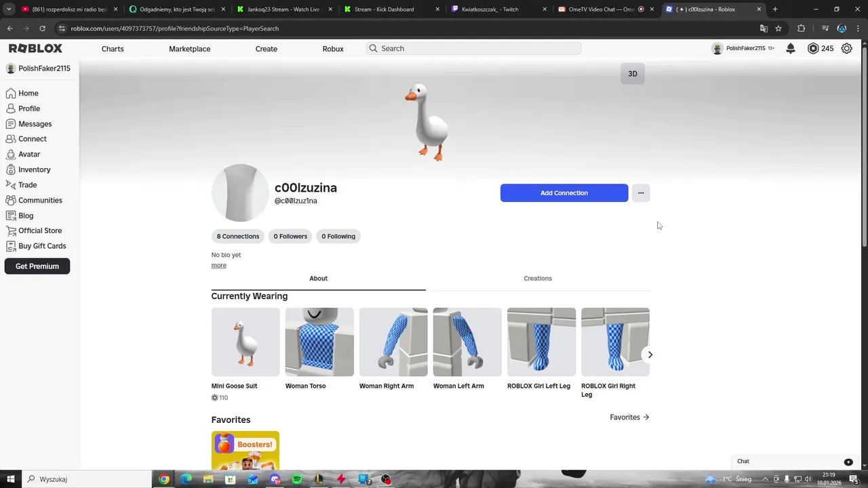Click the PolishFaker2115 avatar in the header
The width and height of the screenshot is (868, 488).
717,49
